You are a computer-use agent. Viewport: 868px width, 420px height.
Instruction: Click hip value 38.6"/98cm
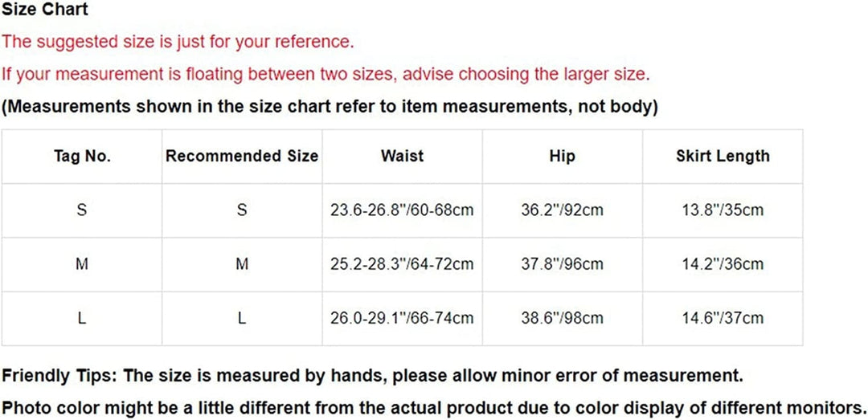click(562, 318)
